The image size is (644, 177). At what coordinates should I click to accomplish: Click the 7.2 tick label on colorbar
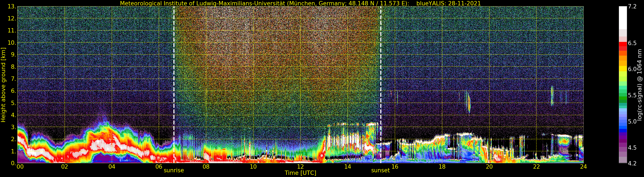[x=632, y=7]
